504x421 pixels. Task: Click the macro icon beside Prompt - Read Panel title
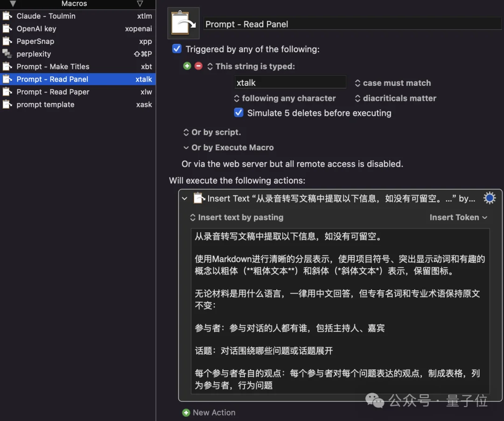click(x=183, y=23)
